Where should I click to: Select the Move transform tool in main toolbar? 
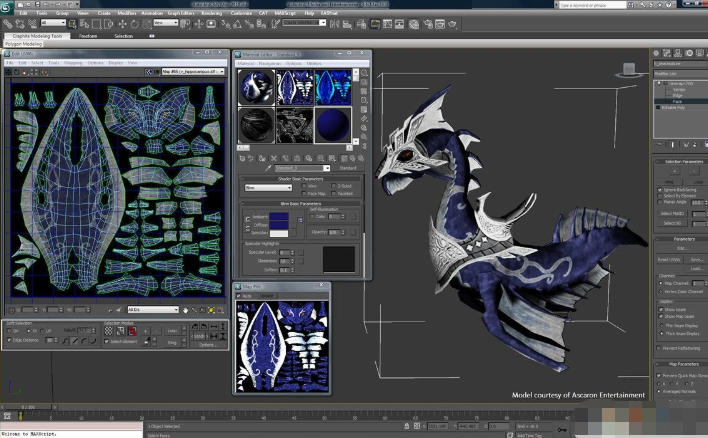pos(123,23)
